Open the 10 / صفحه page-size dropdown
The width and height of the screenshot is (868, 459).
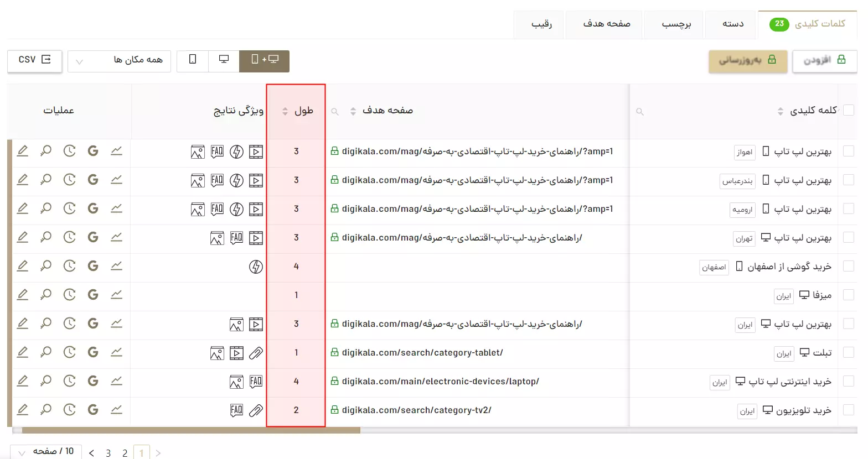(46, 451)
